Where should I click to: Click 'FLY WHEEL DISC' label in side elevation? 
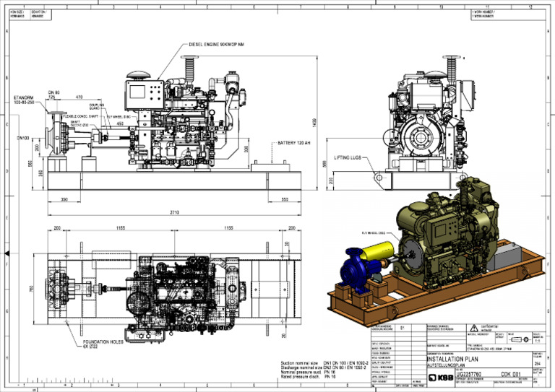click(119, 117)
